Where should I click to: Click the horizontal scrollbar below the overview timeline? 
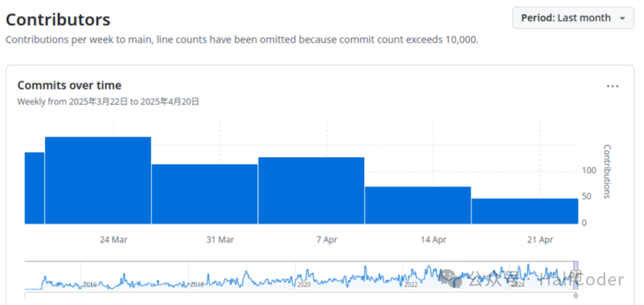tap(298, 295)
